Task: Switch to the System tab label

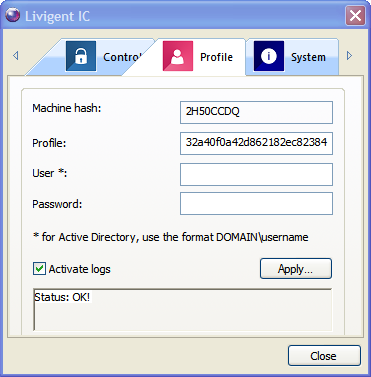Action: [308, 57]
